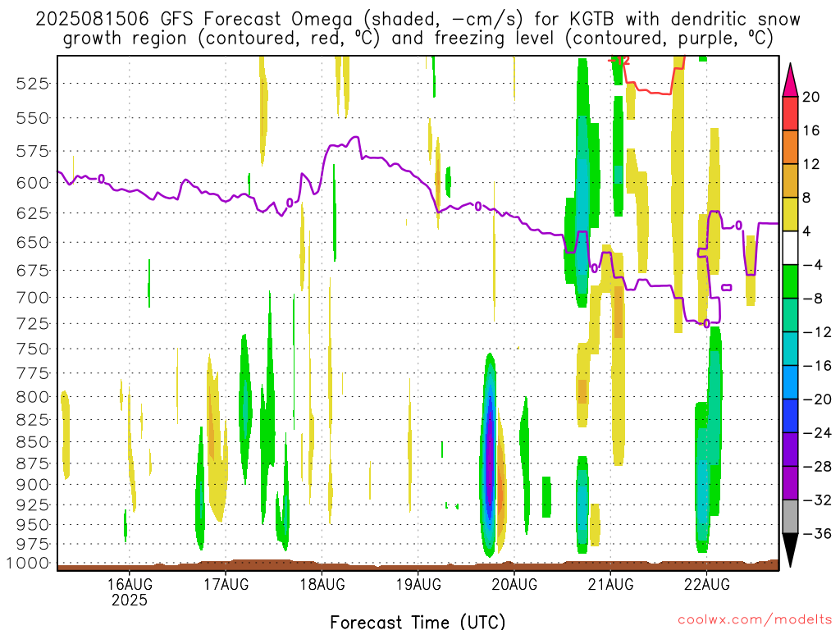
Task: Click the coolwx.com/modelts watermark link text
Action: [755, 620]
